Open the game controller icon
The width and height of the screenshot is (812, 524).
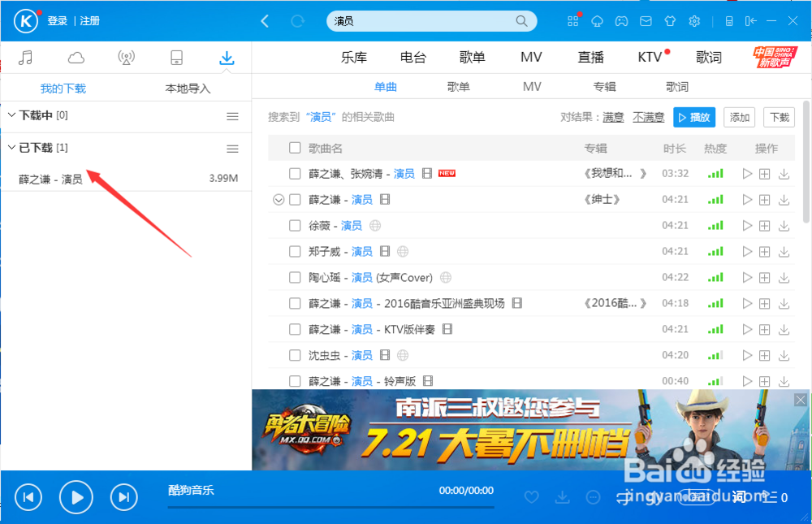(621, 20)
